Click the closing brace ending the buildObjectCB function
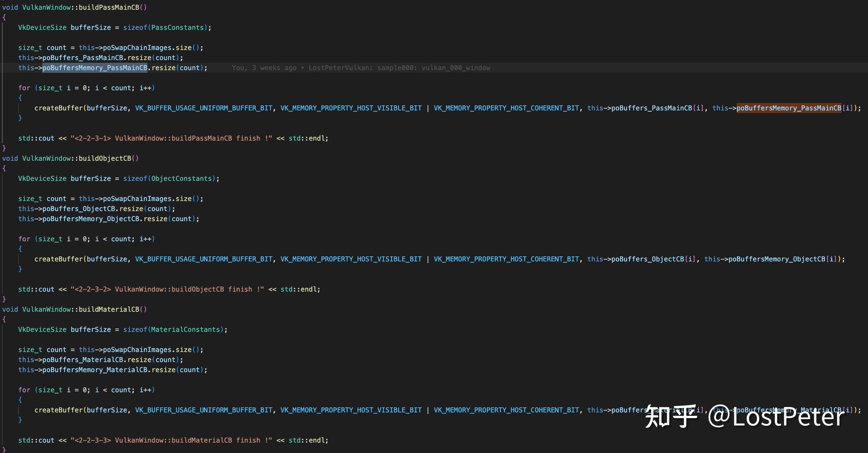868x453 pixels. click(4, 299)
